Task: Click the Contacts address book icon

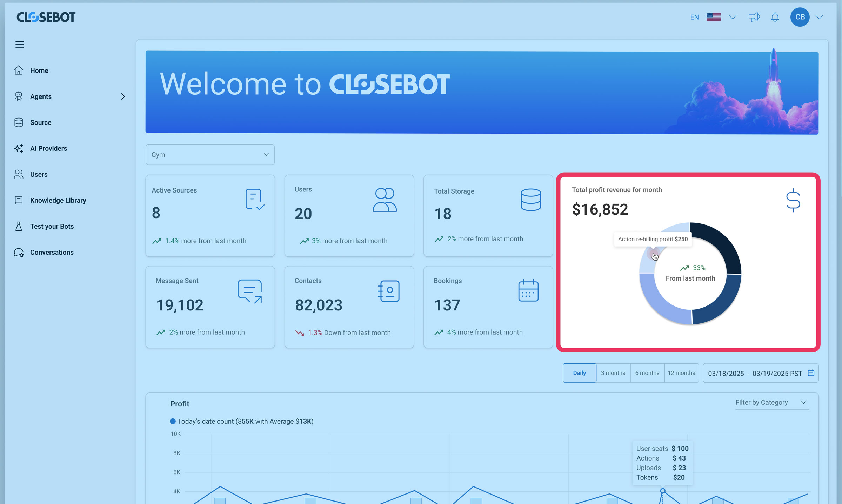Action: coord(389,291)
